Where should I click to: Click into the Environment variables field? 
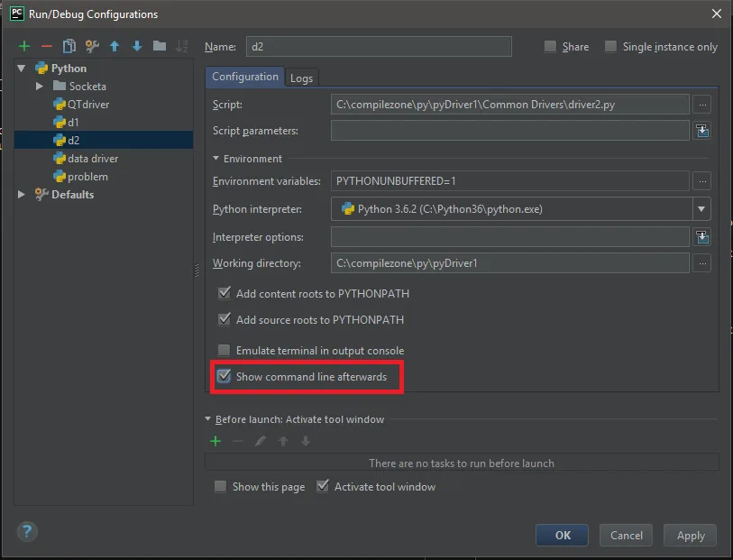(510, 181)
